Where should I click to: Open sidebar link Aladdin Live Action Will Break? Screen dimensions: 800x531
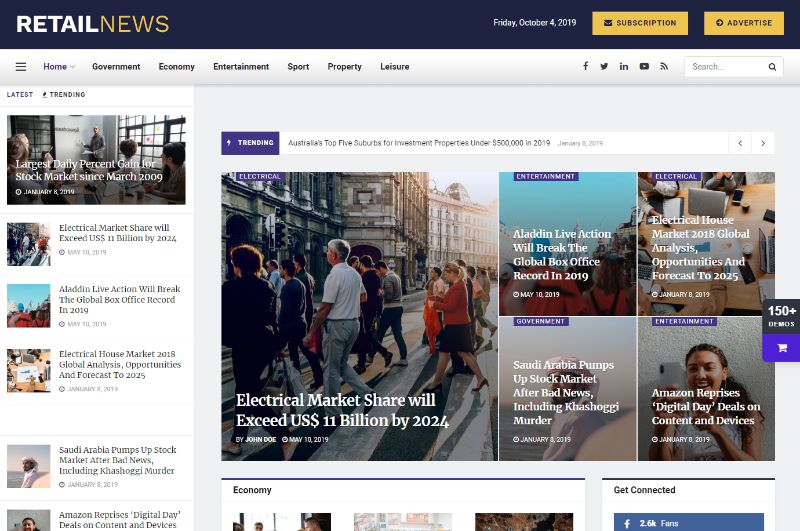pyautogui.click(x=119, y=299)
